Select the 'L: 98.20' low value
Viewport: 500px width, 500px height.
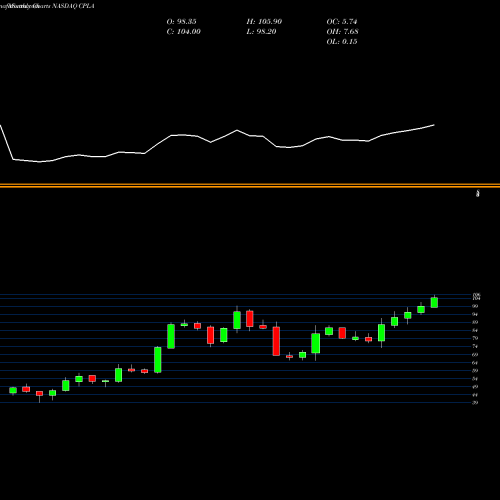[x=261, y=32]
